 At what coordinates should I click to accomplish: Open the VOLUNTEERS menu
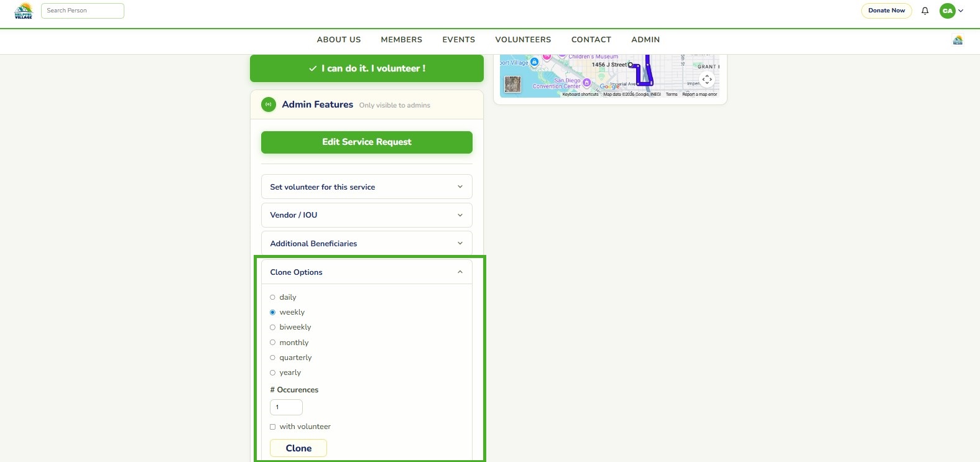pyautogui.click(x=523, y=40)
